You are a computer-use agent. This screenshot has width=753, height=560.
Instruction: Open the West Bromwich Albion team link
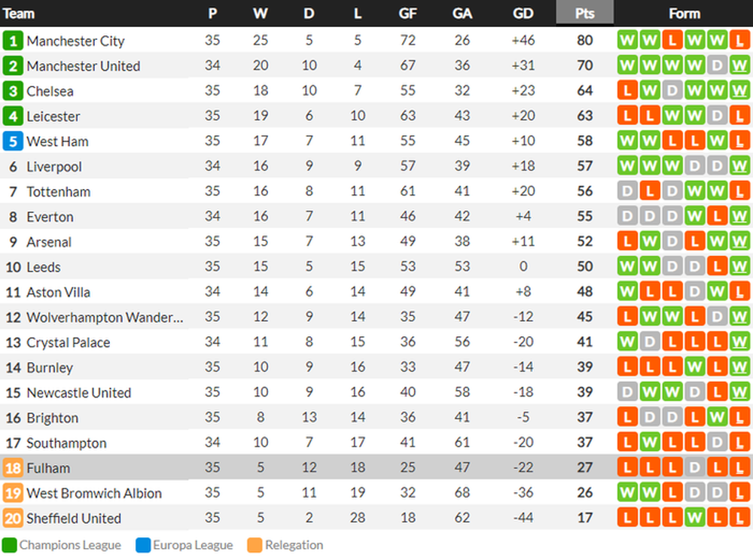pyautogui.click(x=93, y=493)
